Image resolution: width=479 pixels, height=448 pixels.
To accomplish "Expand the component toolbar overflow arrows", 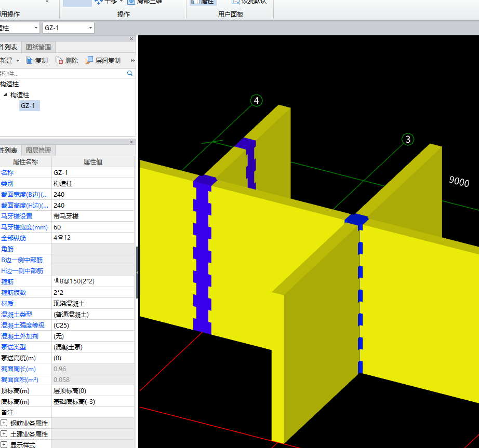I will click(133, 60).
